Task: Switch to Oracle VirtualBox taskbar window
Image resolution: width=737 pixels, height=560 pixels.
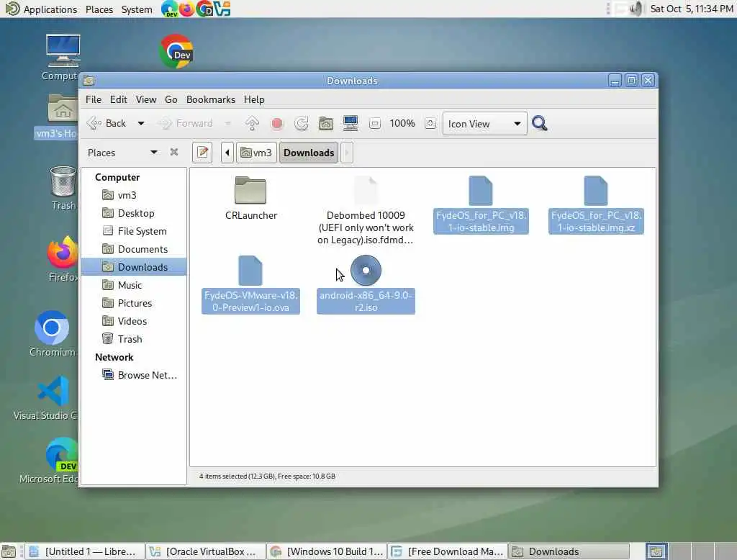Action: [x=205, y=551]
